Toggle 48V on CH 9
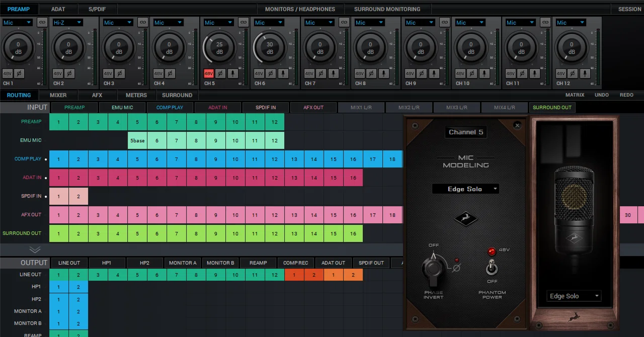The width and height of the screenshot is (644, 337). point(410,73)
